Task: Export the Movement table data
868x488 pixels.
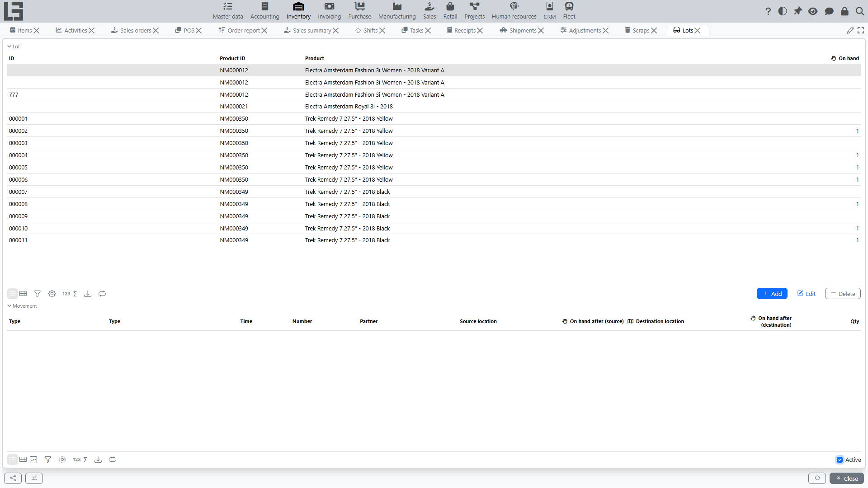Action: coord(98,460)
